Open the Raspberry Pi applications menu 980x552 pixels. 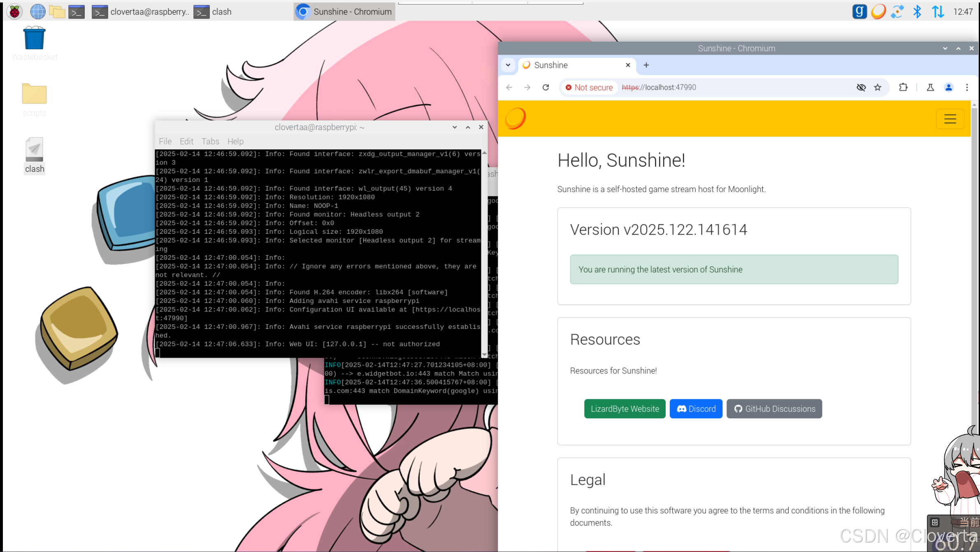pos(14,12)
